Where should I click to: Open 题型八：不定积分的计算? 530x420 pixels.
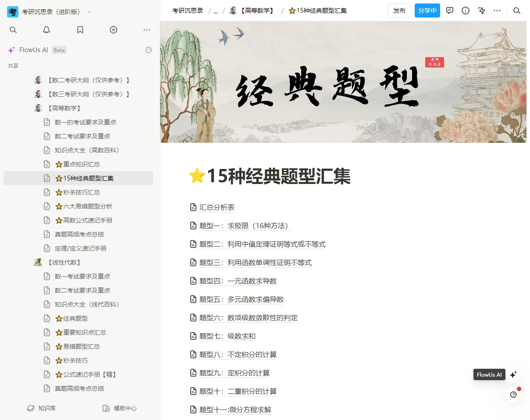(x=238, y=354)
